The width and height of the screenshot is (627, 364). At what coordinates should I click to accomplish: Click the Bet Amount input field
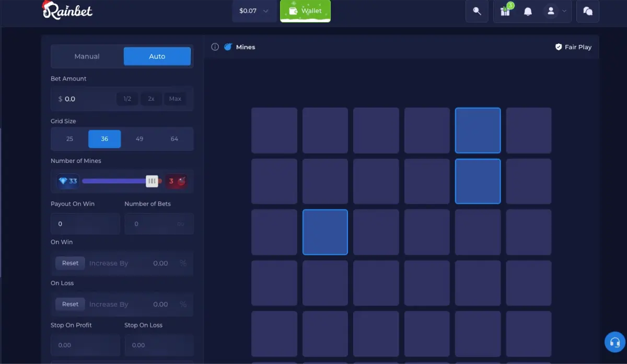(x=84, y=99)
